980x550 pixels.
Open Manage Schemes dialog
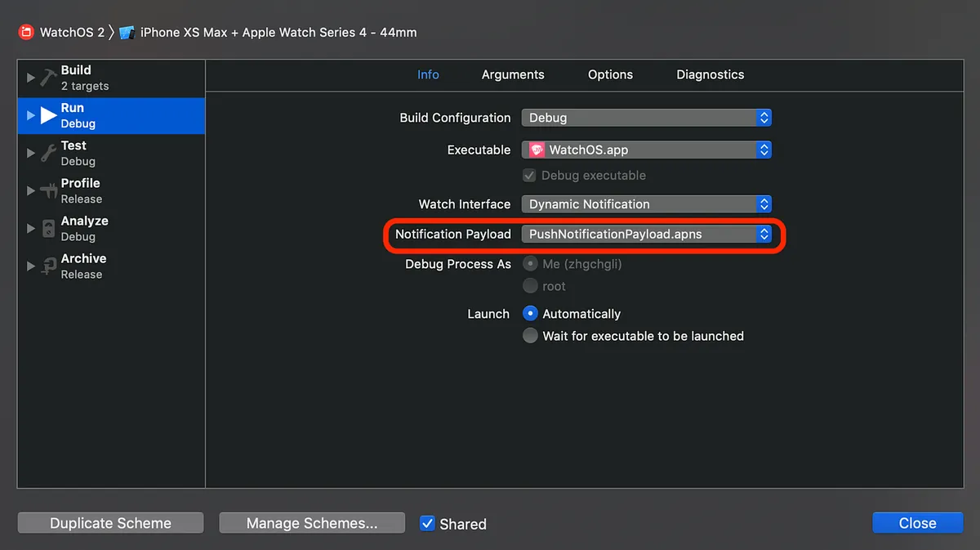(311, 522)
